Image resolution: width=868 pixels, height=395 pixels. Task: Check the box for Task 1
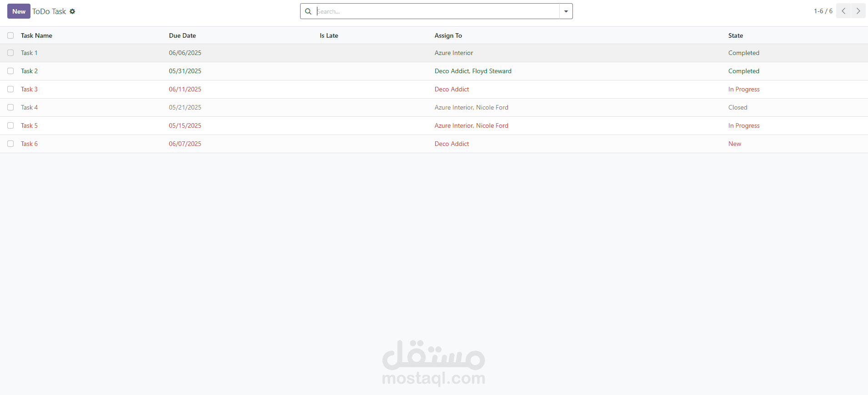click(x=10, y=53)
